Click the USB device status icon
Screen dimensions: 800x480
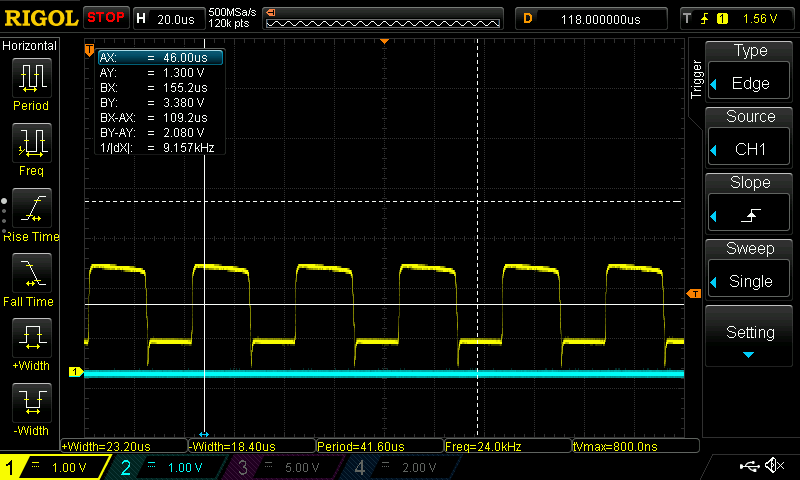coord(749,466)
